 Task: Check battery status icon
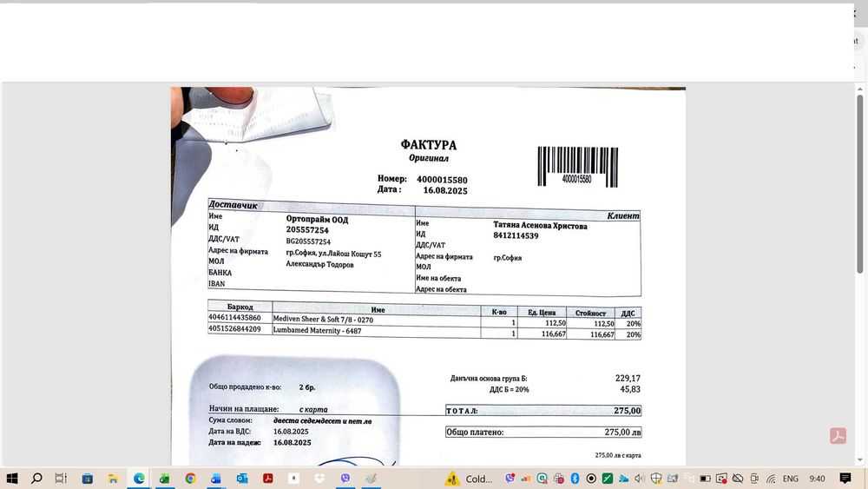(x=705, y=479)
